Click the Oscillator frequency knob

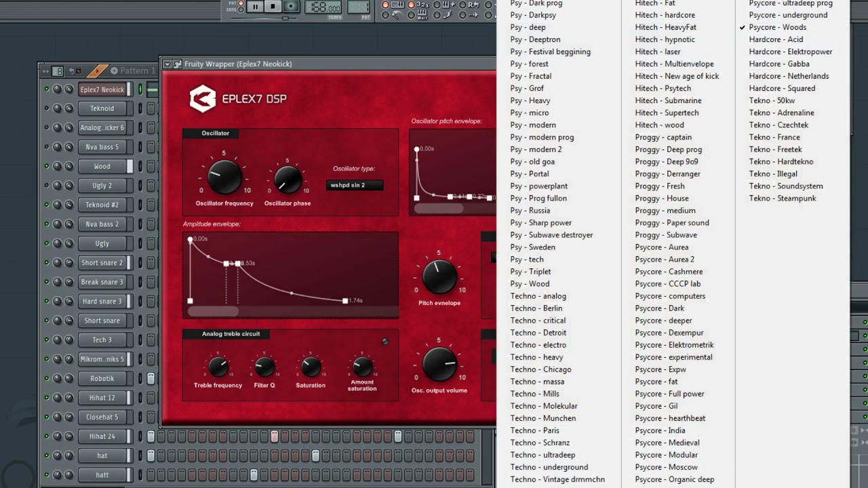[224, 178]
